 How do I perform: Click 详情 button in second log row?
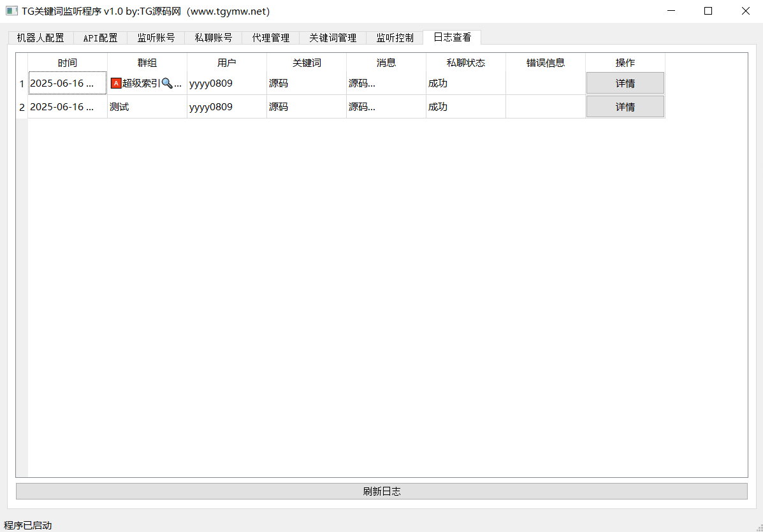click(x=625, y=107)
